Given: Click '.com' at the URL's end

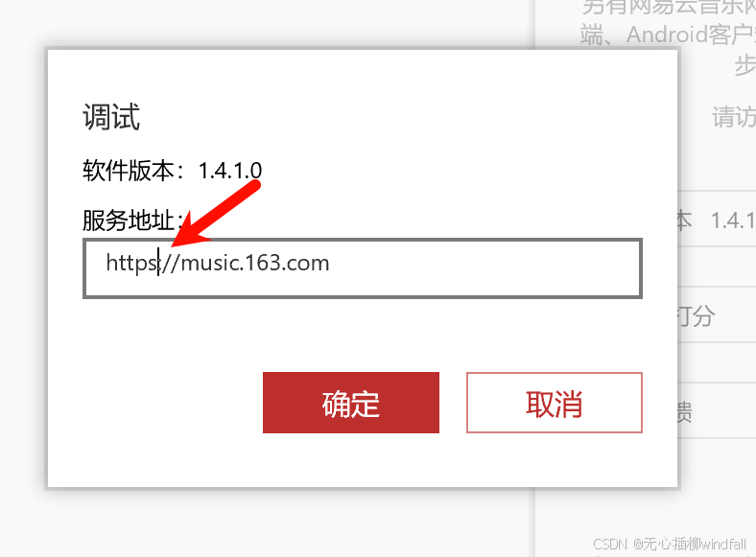Looking at the screenshot, I should pyautogui.click(x=306, y=263).
